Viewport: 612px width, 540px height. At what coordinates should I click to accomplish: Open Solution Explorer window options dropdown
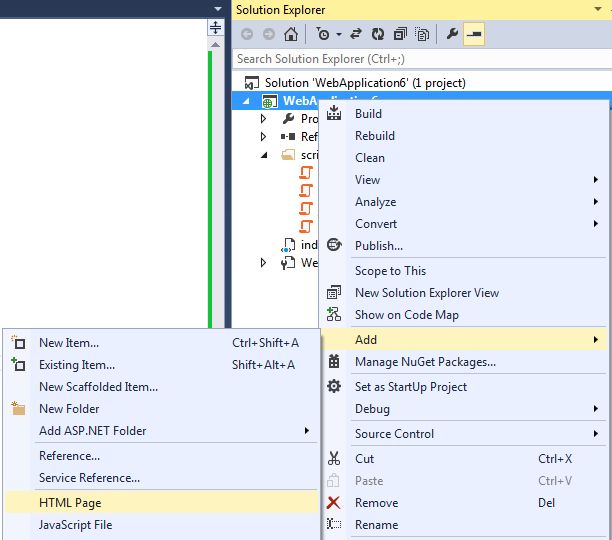tap(598, 9)
